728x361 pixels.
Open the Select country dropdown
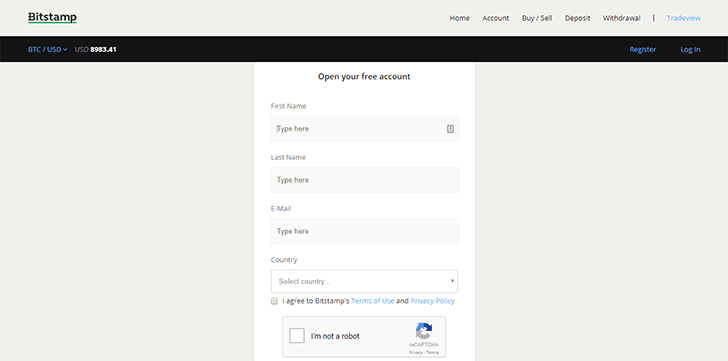coord(364,281)
